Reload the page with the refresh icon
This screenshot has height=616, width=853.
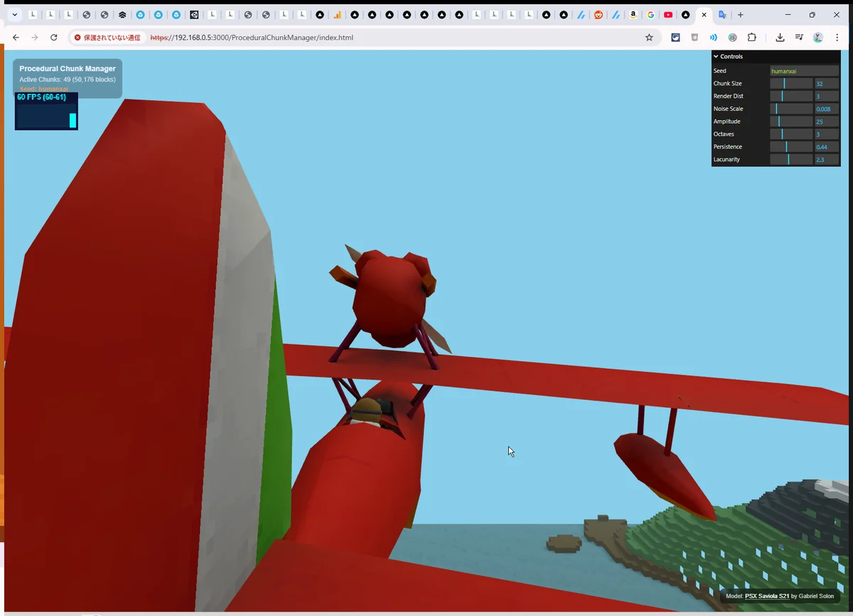coord(54,38)
